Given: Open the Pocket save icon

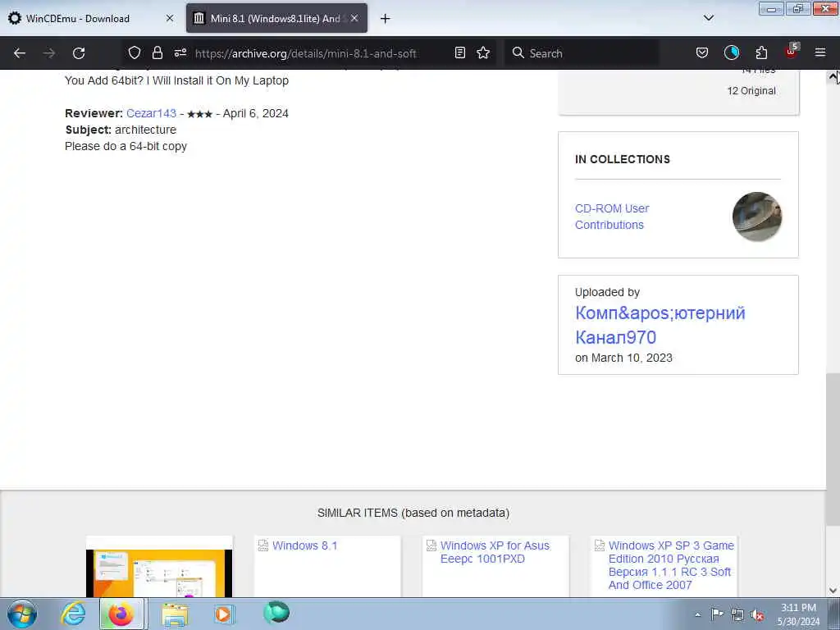Looking at the screenshot, I should [x=702, y=52].
